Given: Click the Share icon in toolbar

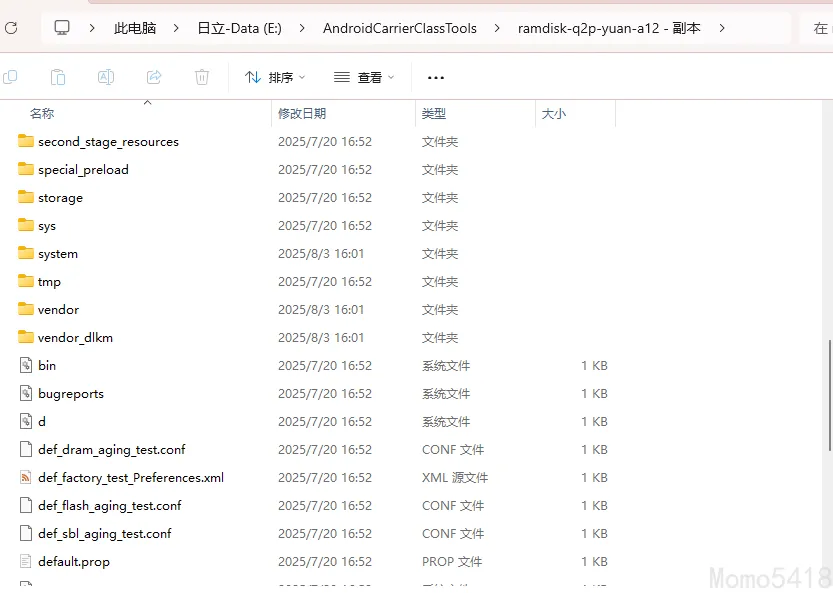Looking at the screenshot, I should pyautogui.click(x=154, y=77).
